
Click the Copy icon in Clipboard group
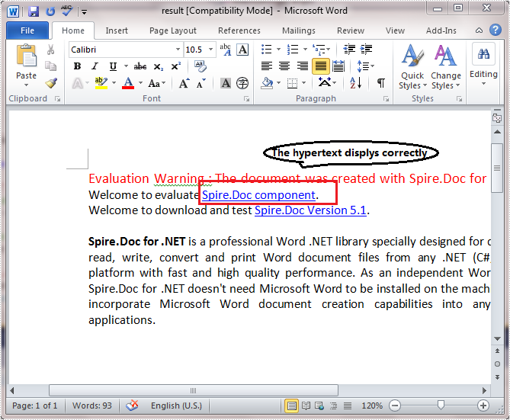[51, 66]
